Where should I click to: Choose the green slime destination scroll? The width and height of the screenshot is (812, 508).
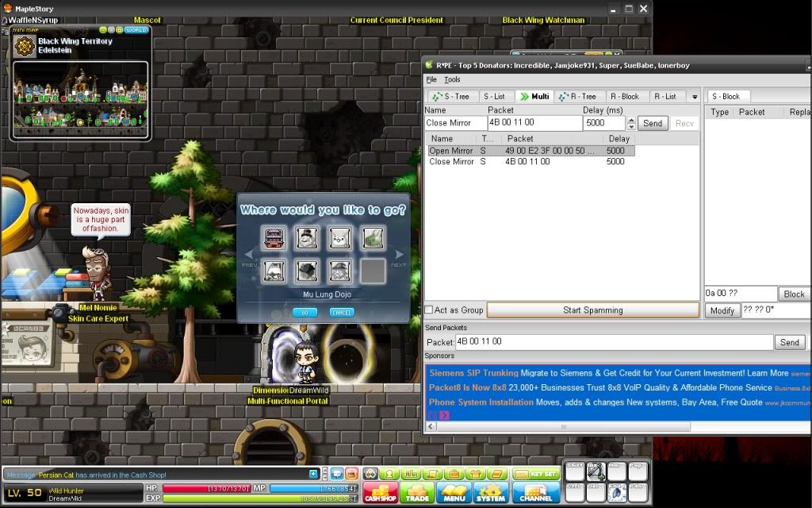tap(373, 238)
